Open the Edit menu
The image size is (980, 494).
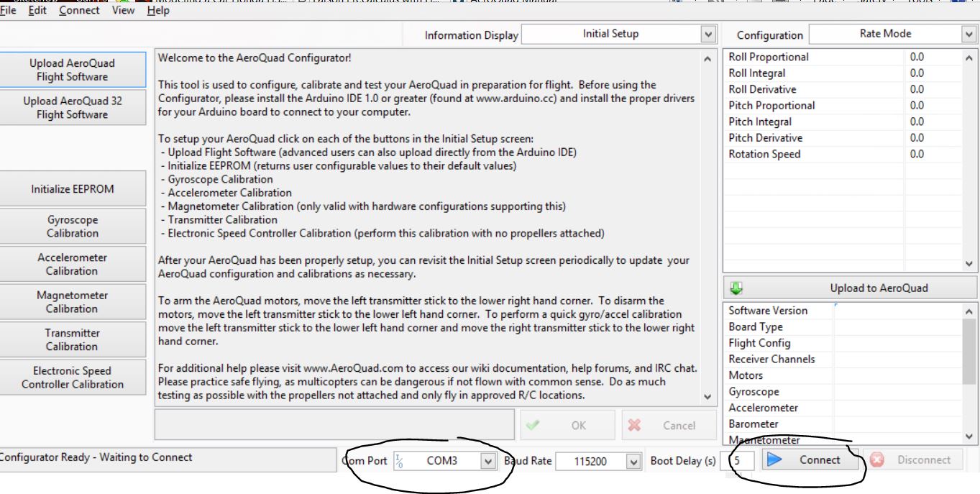point(37,12)
